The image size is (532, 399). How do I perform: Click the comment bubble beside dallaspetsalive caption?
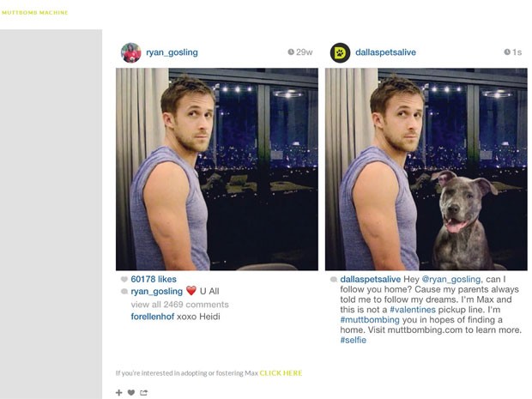click(x=334, y=279)
